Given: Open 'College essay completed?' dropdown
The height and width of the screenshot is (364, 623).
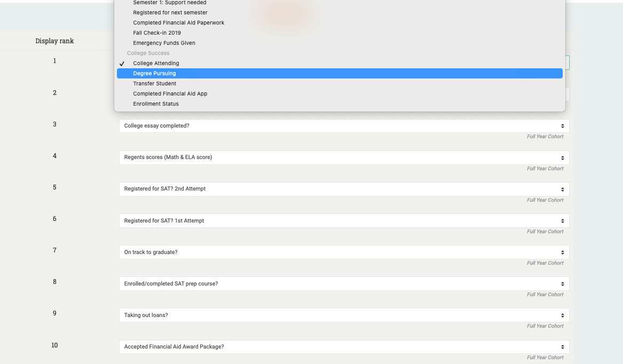Looking at the screenshot, I should 344,126.
